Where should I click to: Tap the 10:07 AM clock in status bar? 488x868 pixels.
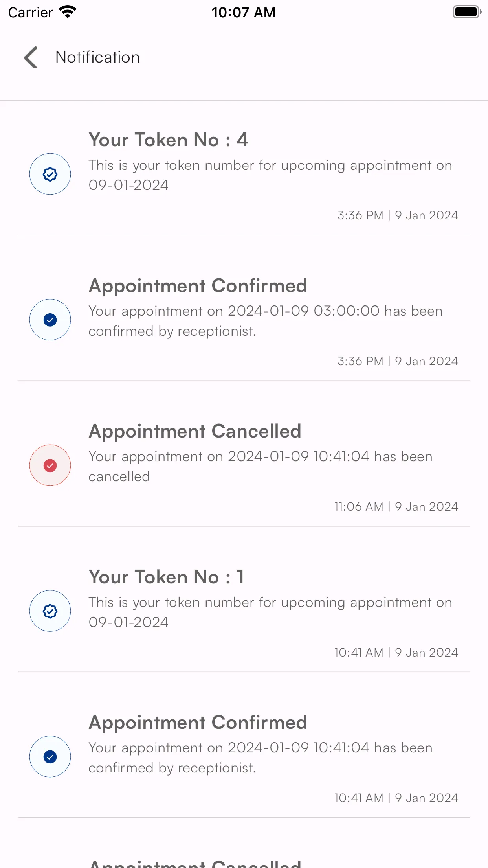tap(244, 12)
